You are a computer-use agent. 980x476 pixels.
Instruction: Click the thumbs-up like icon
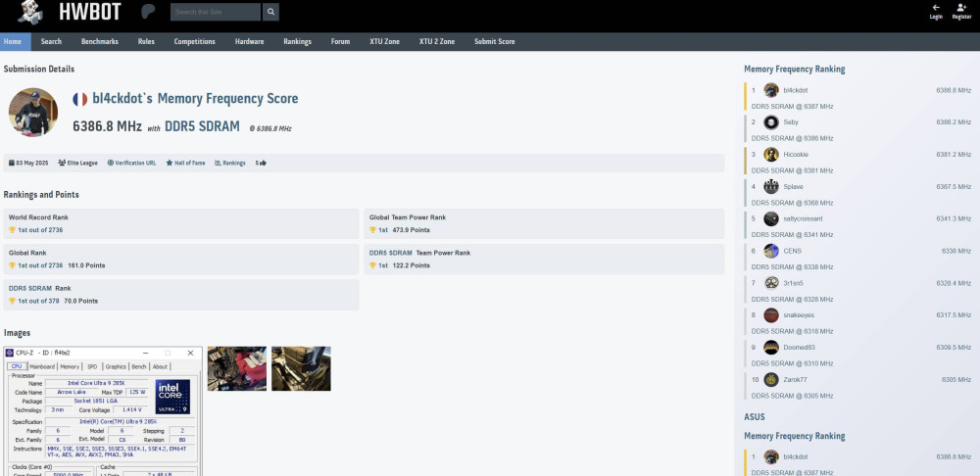pos(263,163)
